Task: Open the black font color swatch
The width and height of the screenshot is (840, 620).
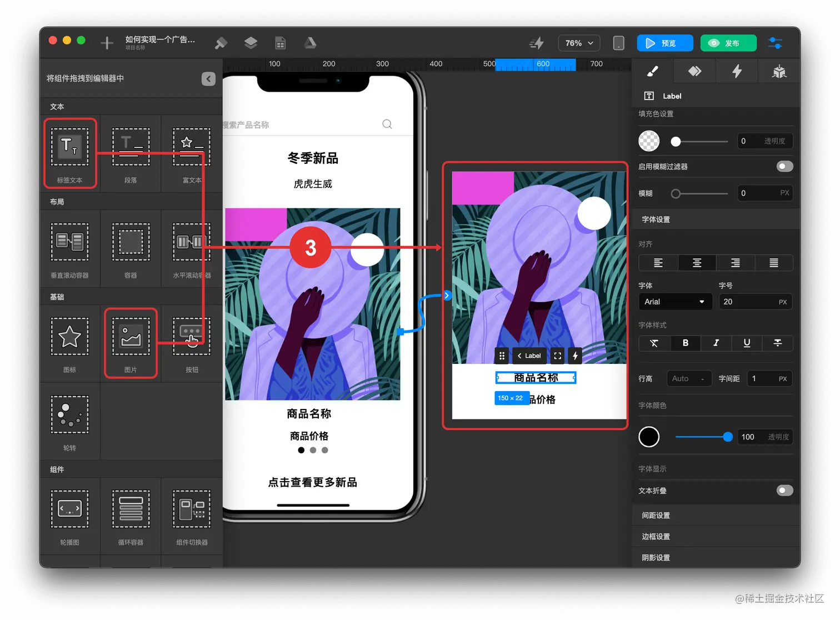Action: [x=649, y=437]
